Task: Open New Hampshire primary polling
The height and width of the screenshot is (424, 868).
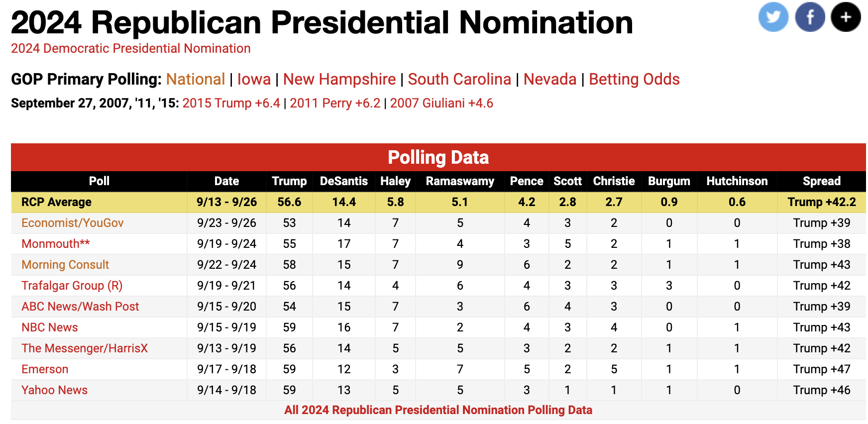Action: click(x=340, y=79)
